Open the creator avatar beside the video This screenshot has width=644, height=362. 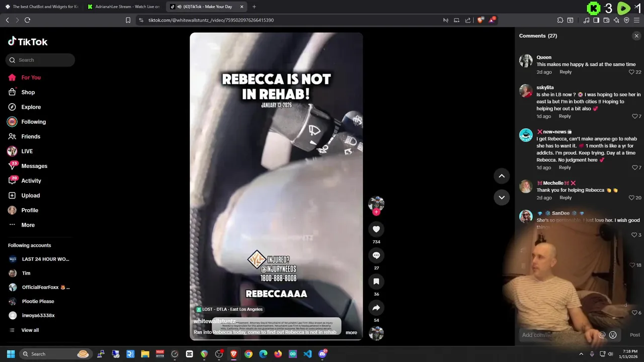376,203
